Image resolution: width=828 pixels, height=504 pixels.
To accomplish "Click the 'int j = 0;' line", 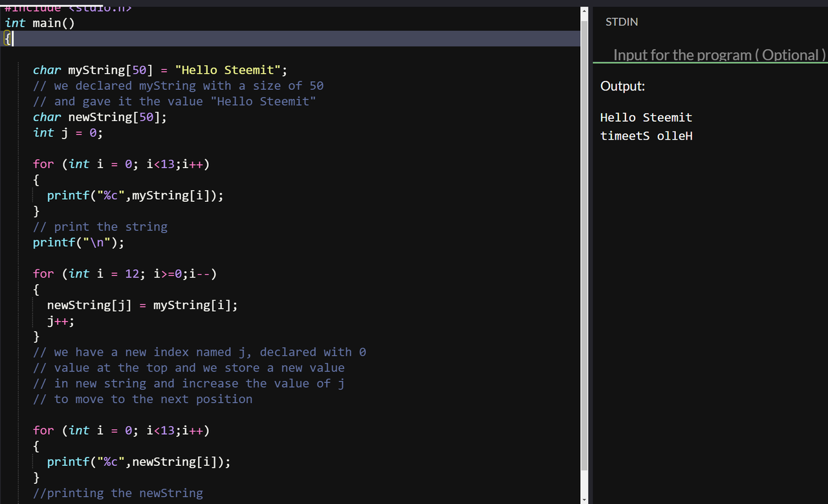I will pos(68,133).
